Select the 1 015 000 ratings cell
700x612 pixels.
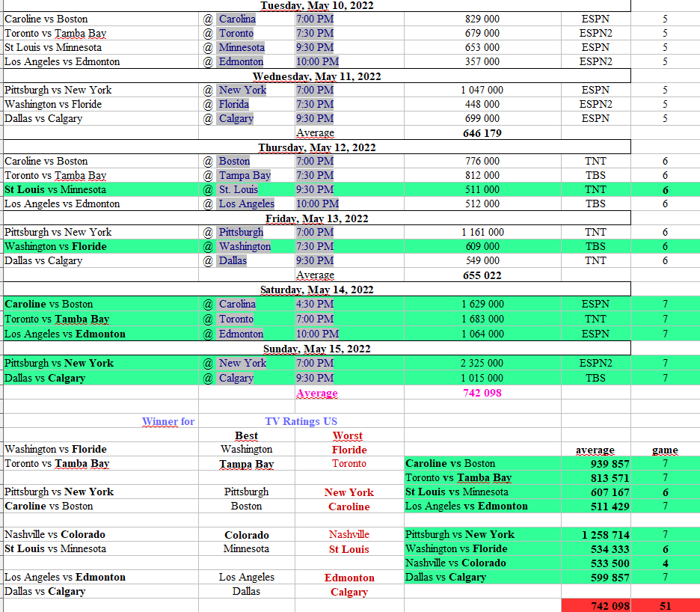(x=482, y=378)
